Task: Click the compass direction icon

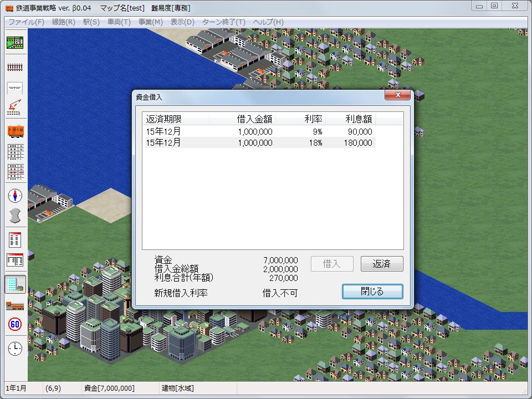Action: [15, 195]
